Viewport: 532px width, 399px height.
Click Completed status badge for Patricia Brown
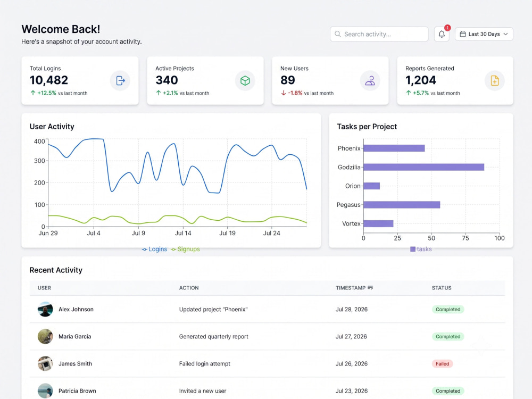tap(448, 390)
